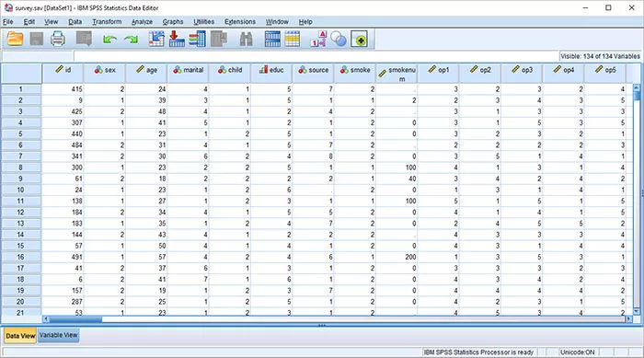Open the File menu
The height and width of the screenshot is (358, 644).
coord(7,22)
